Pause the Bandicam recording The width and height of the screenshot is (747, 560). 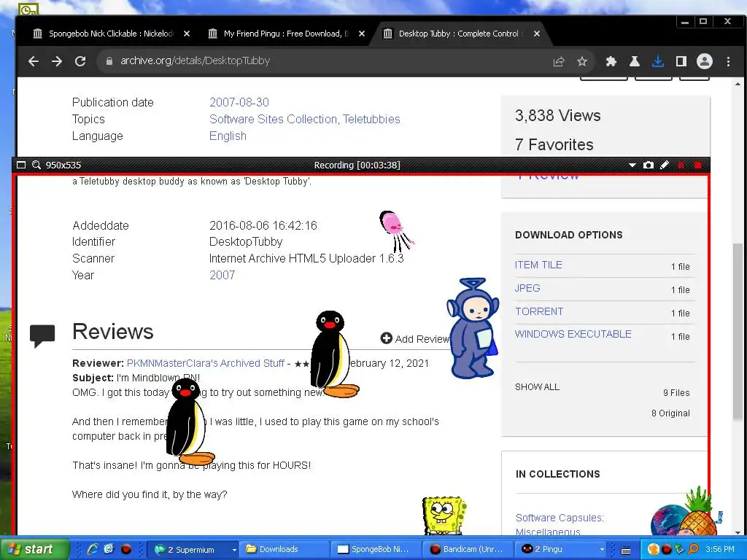point(681,166)
